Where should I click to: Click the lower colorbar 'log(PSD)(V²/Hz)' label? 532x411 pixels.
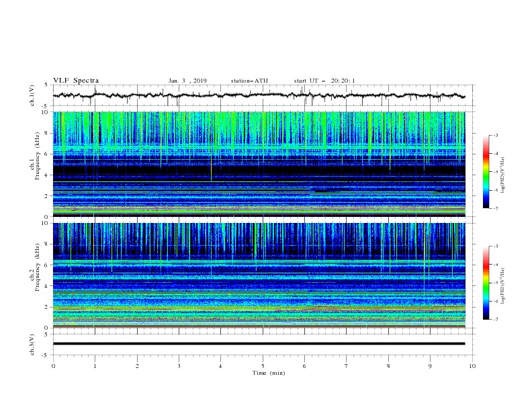coord(503,286)
